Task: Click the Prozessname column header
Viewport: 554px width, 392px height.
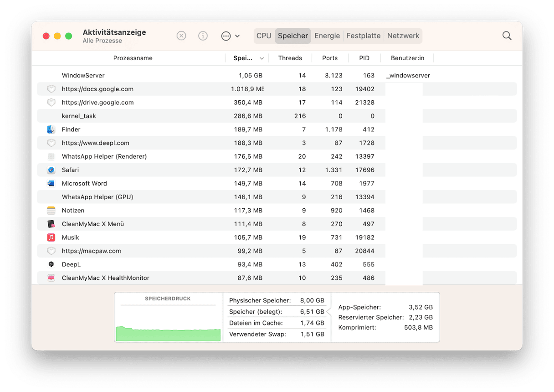Action: (133, 58)
